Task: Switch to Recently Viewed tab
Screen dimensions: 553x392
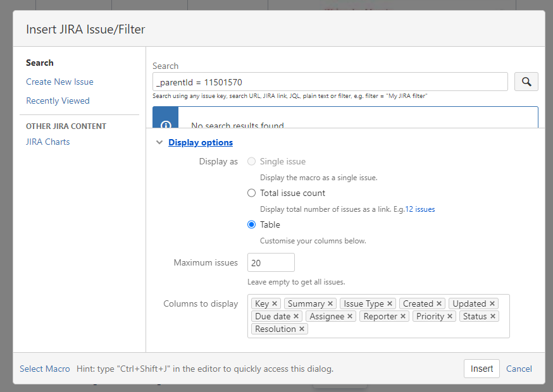Action: click(x=58, y=101)
